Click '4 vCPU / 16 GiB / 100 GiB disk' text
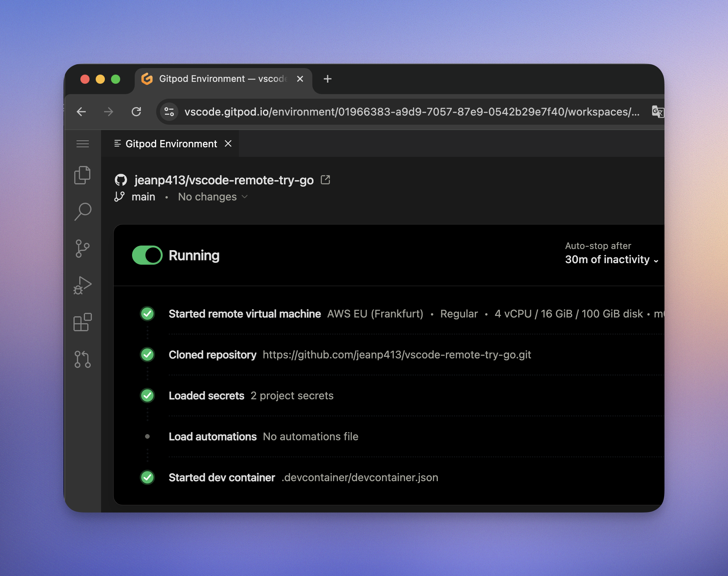728x576 pixels. pyautogui.click(x=569, y=314)
